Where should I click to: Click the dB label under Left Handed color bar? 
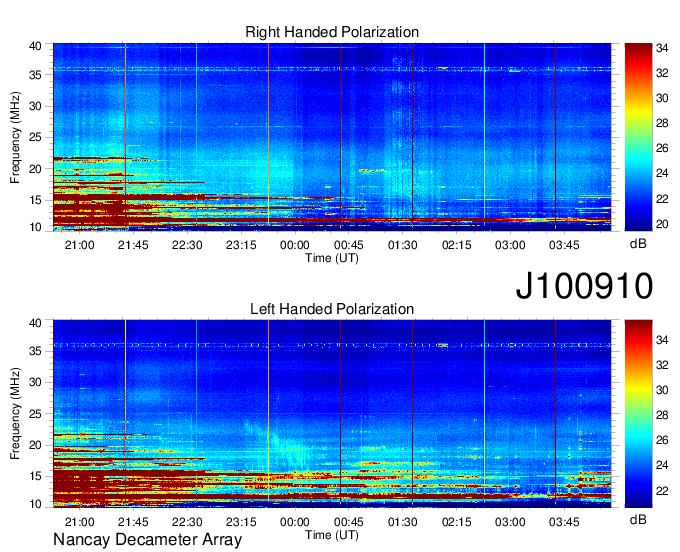(638, 520)
